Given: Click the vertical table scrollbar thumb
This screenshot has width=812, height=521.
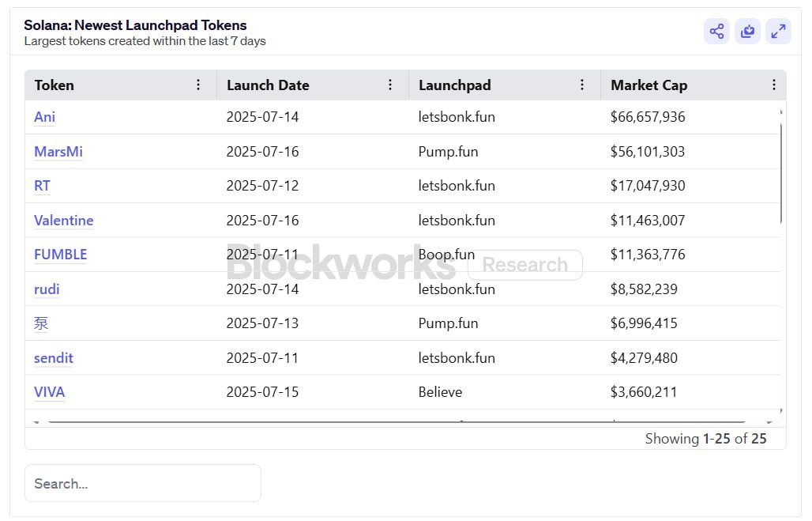Looking at the screenshot, I should [x=781, y=173].
